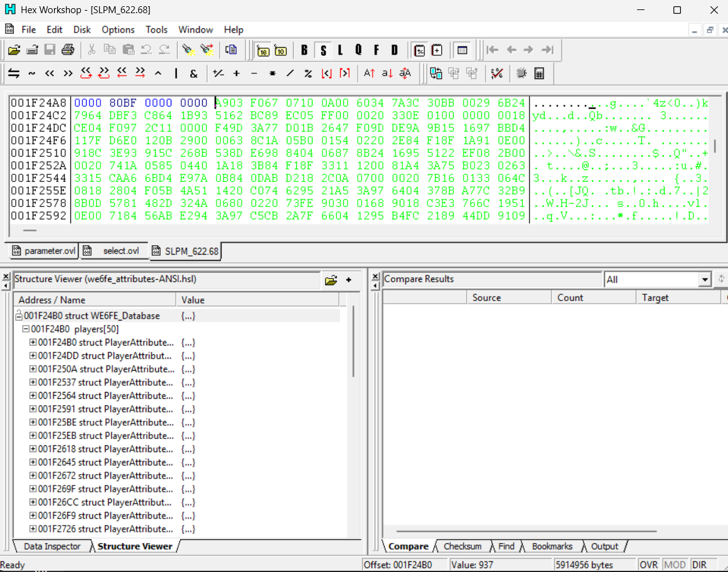Expand the 001F2618 PlayerAttribute struct

click(x=33, y=449)
